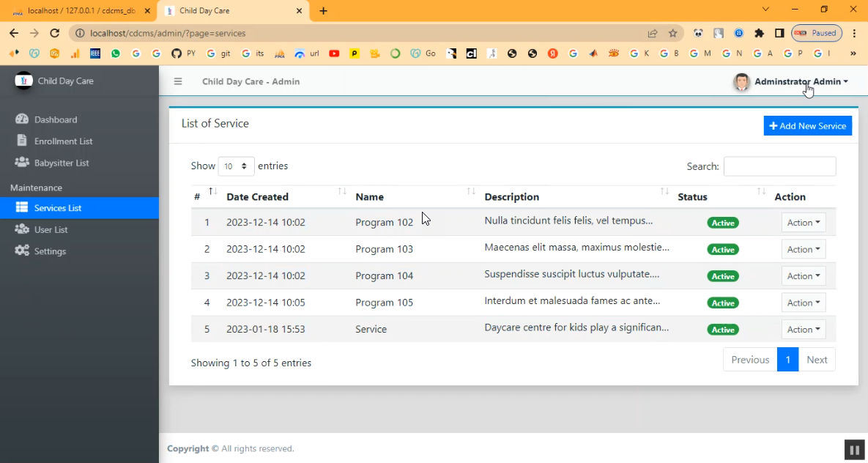Open Action dropdown for Program 102
This screenshot has height=463, width=868.
804,223
